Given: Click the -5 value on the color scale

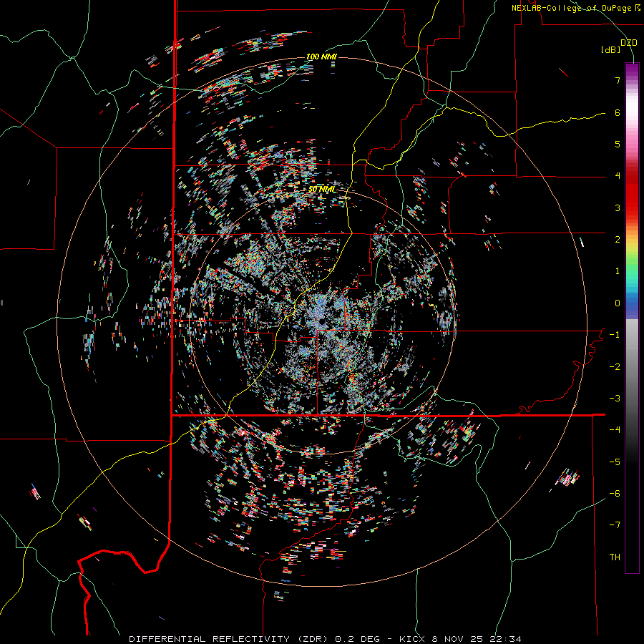Looking at the screenshot, I should 615,462.
